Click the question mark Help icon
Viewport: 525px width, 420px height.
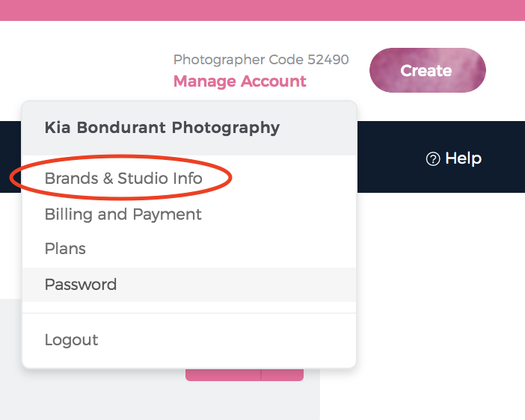pos(432,158)
